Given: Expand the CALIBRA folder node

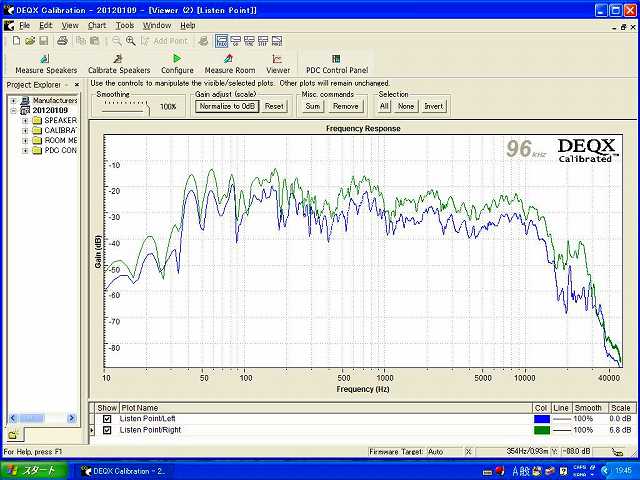Looking at the screenshot, I should point(25,131).
